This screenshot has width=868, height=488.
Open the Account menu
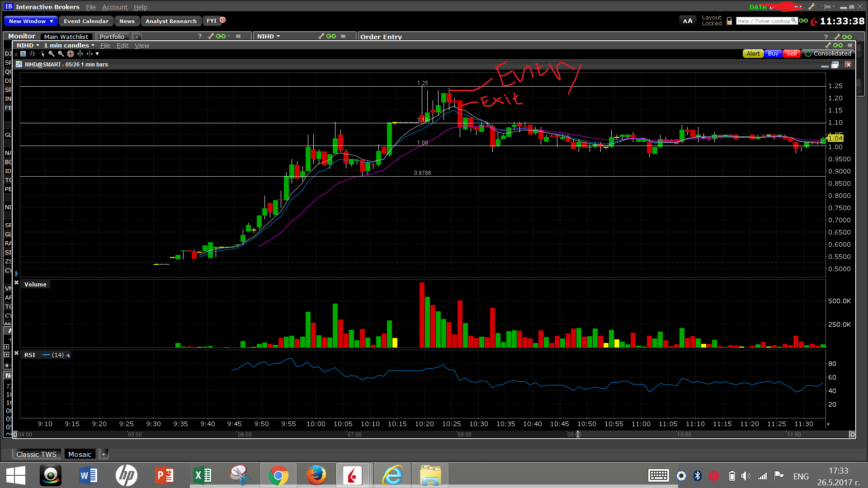click(x=115, y=7)
